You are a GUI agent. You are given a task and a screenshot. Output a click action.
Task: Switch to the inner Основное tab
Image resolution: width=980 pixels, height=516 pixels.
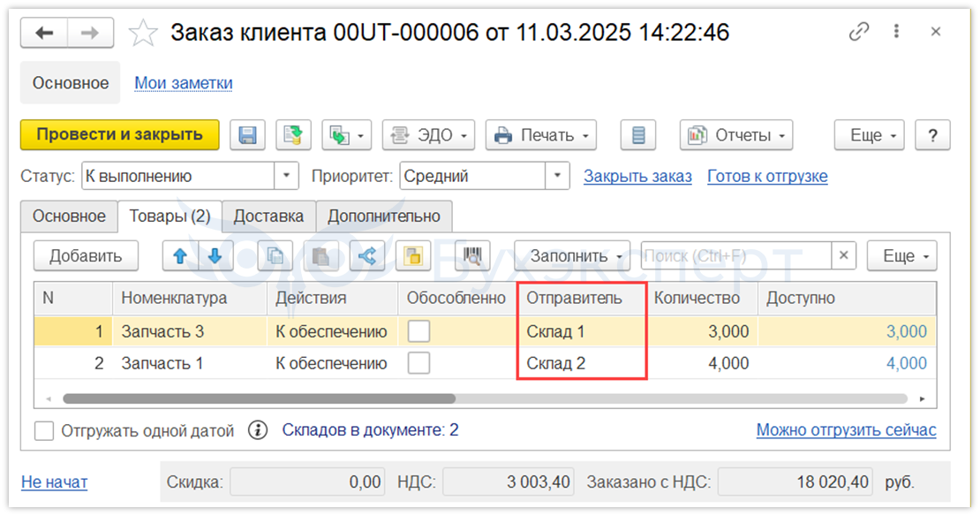[x=69, y=216]
